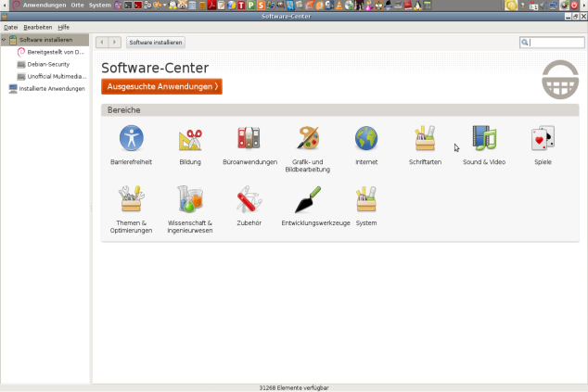Click the sidebar pane separator handle

click(91, 209)
